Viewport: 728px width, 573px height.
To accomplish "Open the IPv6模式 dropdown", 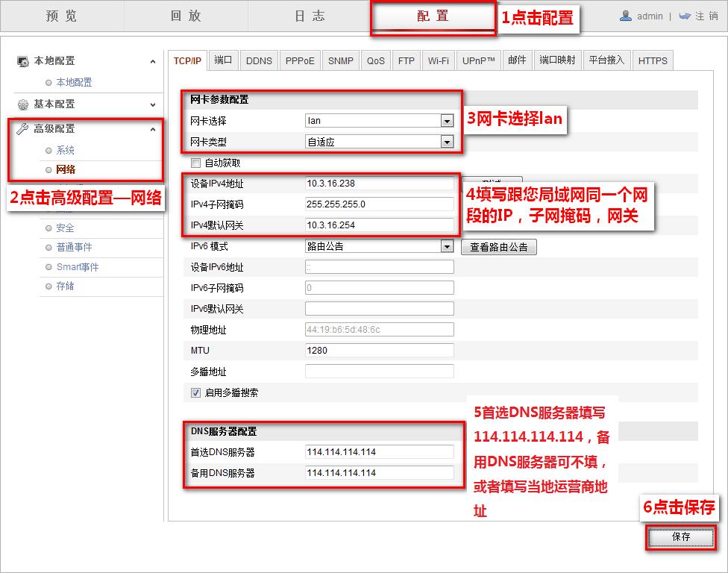I will click(x=448, y=245).
